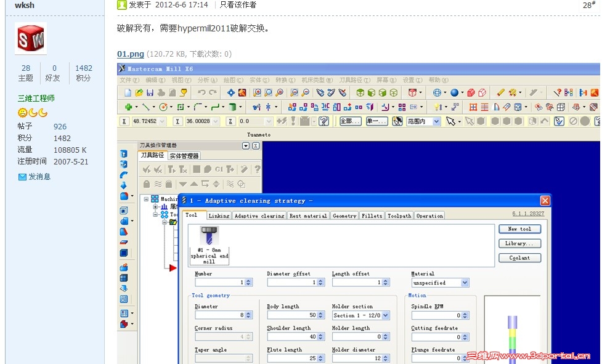This screenshot has width=602, height=364.
Task: Click the New file icon in Mastercam toolbar
Action: [x=128, y=92]
